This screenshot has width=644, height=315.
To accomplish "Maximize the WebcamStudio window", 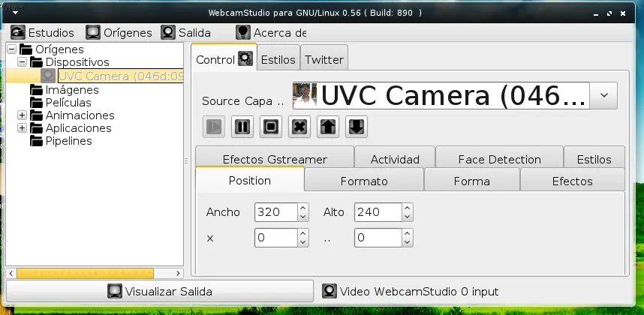I will (609, 13).
